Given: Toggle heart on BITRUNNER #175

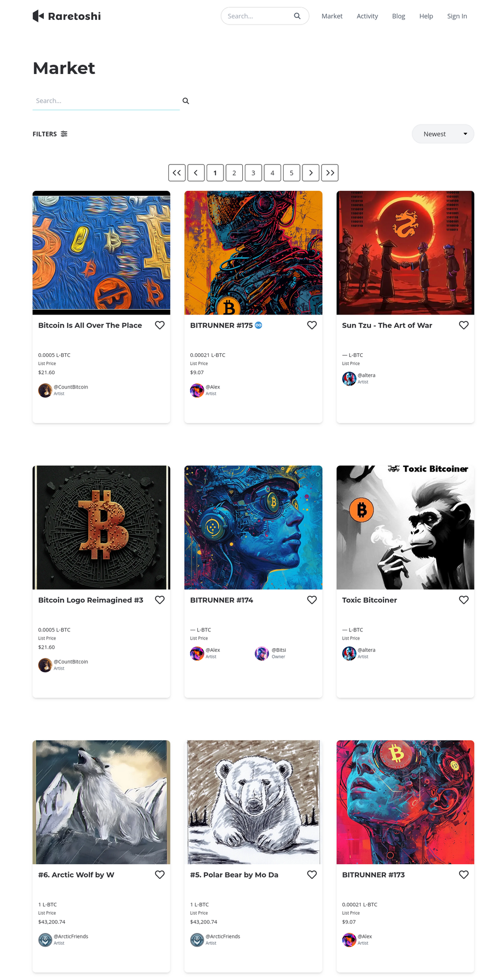Looking at the screenshot, I should click(312, 325).
